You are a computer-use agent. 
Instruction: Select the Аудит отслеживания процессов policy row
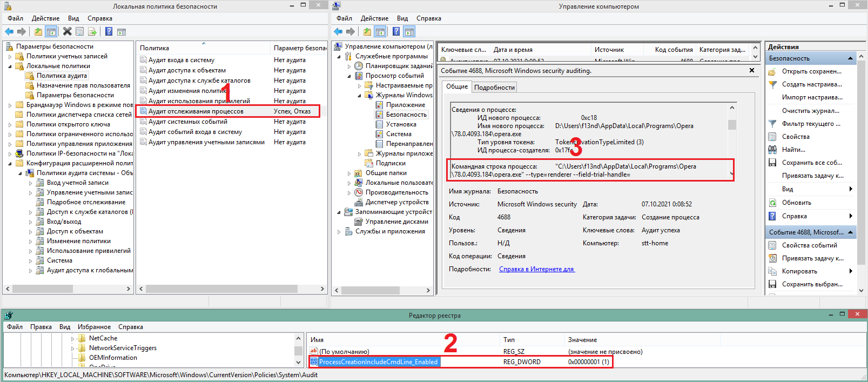point(196,111)
